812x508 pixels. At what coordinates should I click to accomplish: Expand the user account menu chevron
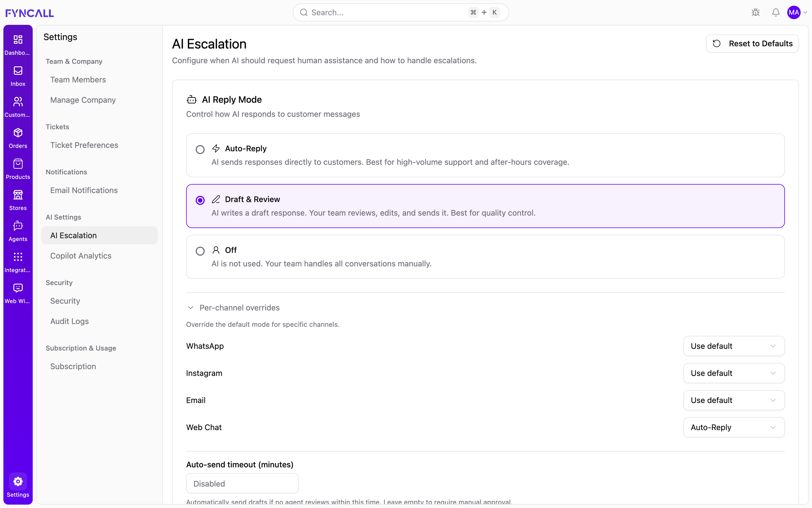coord(805,12)
